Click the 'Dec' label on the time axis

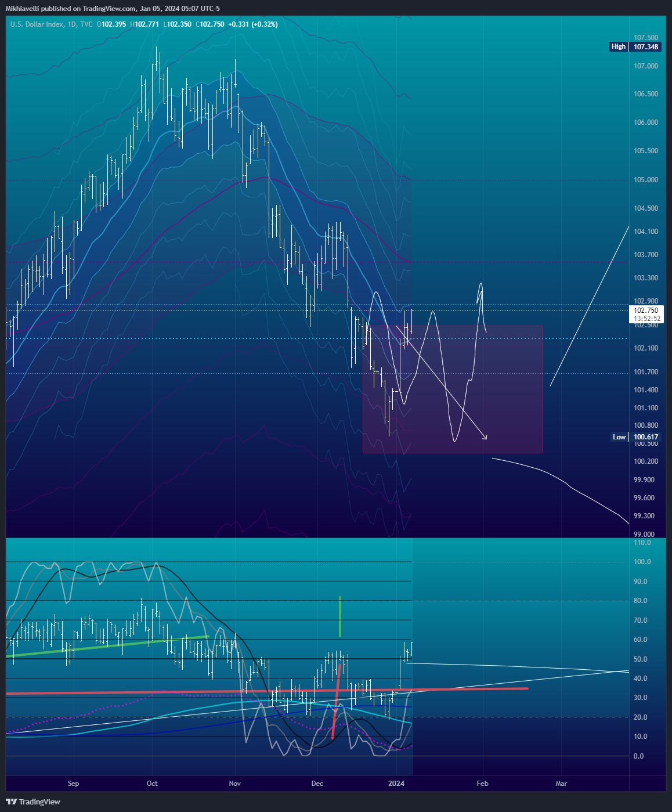pyautogui.click(x=317, y=784)
